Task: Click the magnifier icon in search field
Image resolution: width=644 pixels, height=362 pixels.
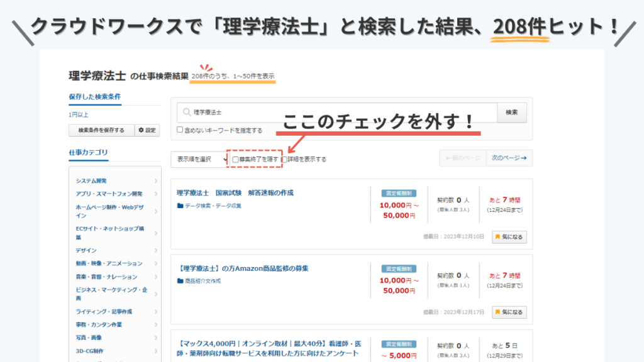Action: click(186, 112)
